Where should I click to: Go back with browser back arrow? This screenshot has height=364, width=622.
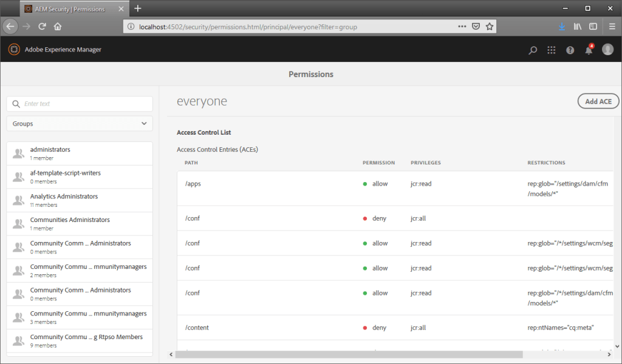(10, 27)
